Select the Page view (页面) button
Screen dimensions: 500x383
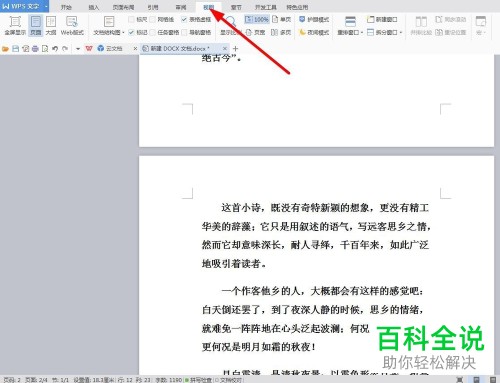coord(36,25)
